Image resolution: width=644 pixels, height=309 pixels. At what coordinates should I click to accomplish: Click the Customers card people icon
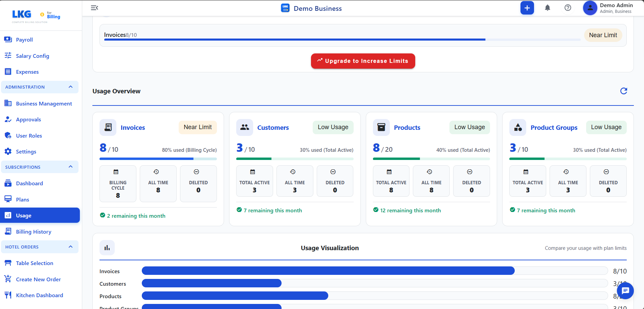pos(245,127)
